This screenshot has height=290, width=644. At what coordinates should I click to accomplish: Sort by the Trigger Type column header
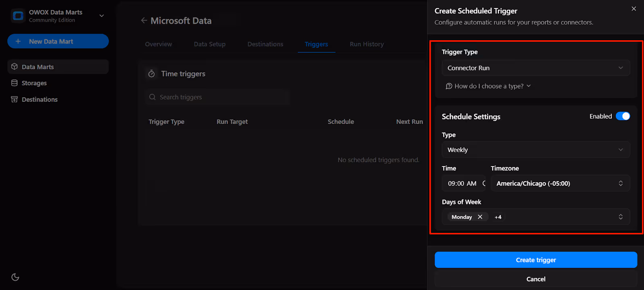point(167,122)
